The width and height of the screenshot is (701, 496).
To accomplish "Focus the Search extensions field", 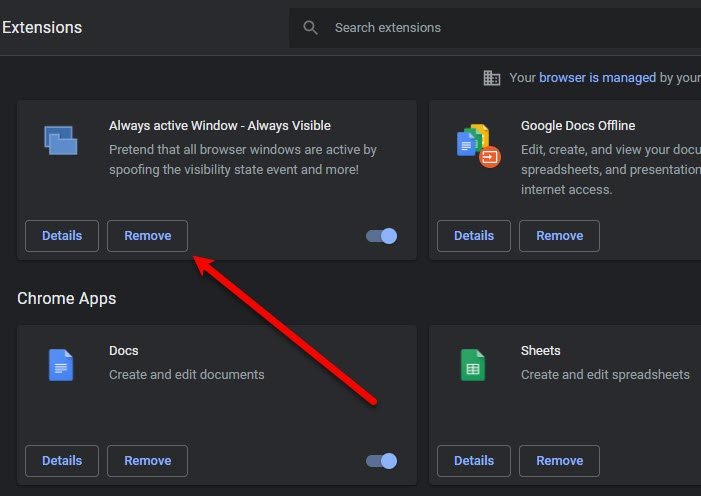I will 495,28.
